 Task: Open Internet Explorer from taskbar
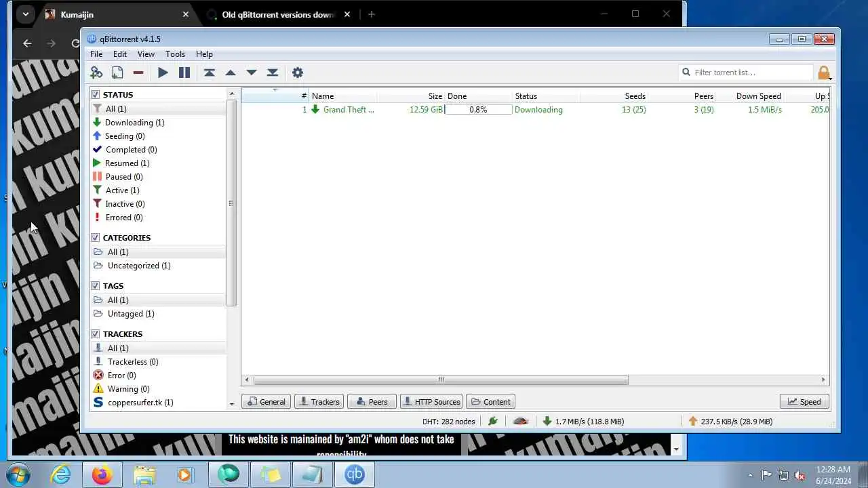(61, 475)
